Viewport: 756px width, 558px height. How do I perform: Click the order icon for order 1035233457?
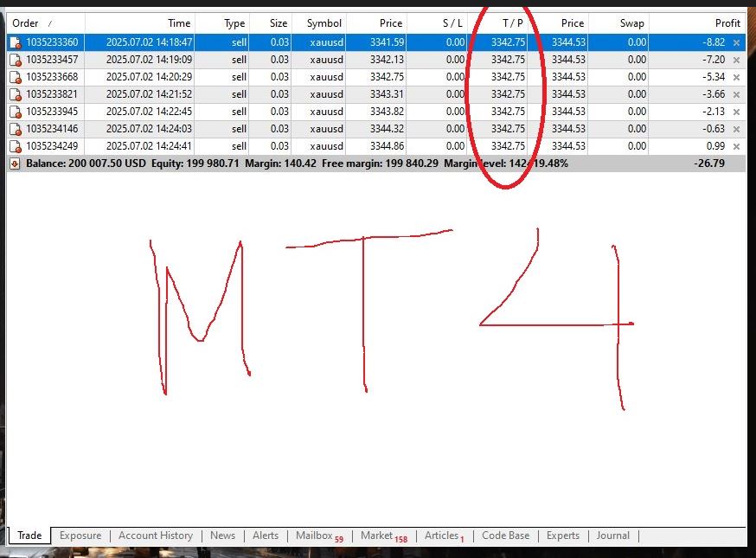pos(16,60)
